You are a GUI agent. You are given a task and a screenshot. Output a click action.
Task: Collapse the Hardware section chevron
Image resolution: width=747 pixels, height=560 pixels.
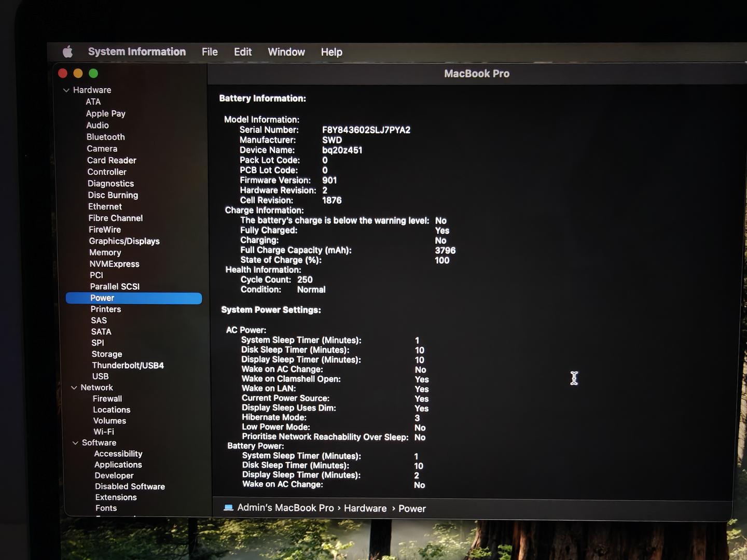coord(66,90)
